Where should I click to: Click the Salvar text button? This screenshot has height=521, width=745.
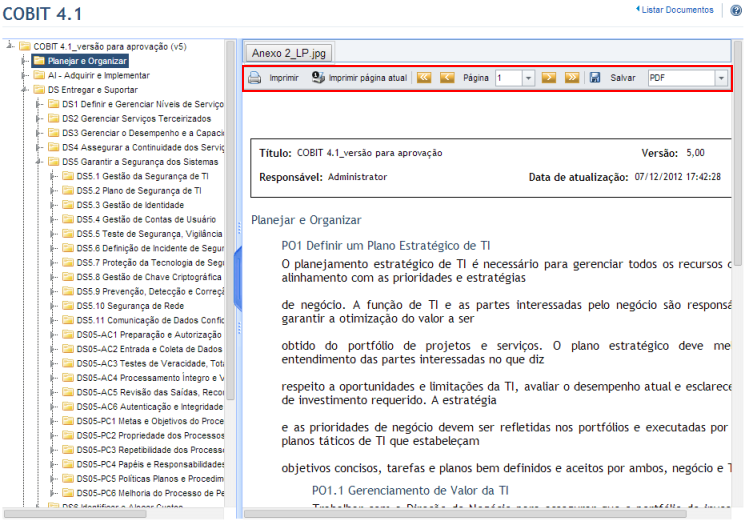[x=622, y=77]
